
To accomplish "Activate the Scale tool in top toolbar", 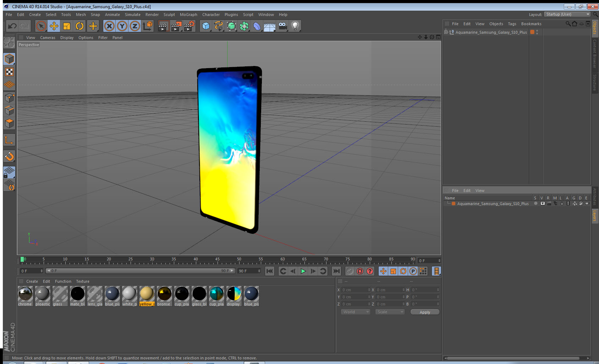I will point(67,26).
